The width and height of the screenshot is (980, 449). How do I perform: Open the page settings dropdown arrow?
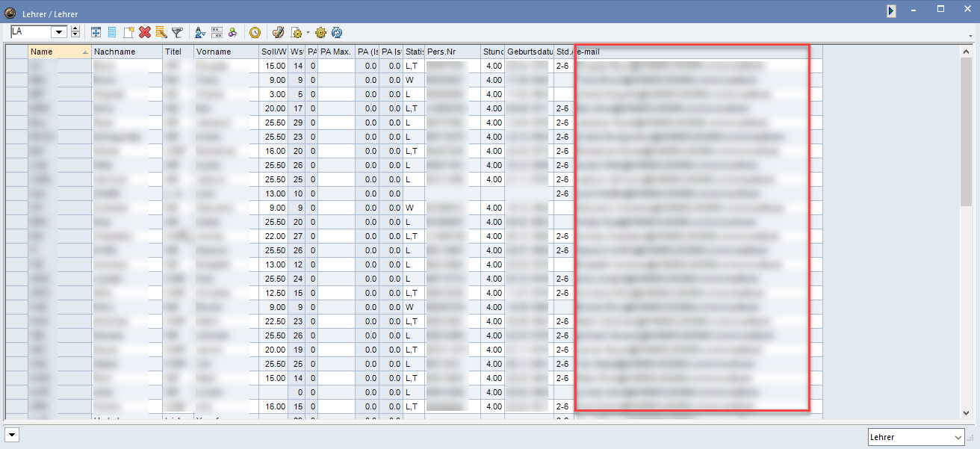click(308, 33)
